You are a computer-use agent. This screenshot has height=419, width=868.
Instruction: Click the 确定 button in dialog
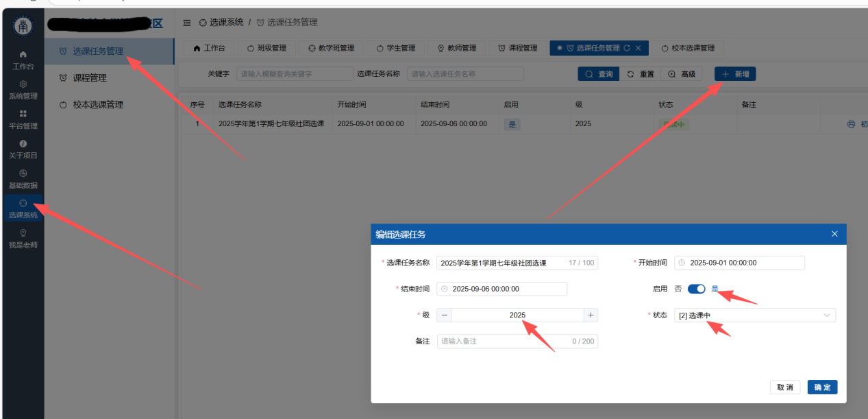[822, 387]
